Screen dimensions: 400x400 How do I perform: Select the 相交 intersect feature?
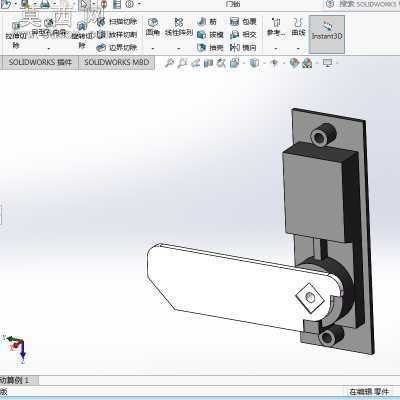243,34
